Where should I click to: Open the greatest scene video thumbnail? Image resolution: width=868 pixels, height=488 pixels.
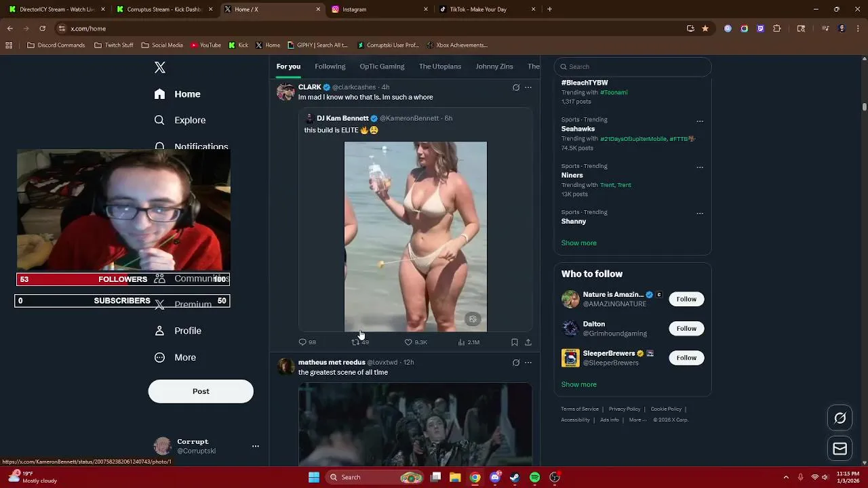[416, 424]
